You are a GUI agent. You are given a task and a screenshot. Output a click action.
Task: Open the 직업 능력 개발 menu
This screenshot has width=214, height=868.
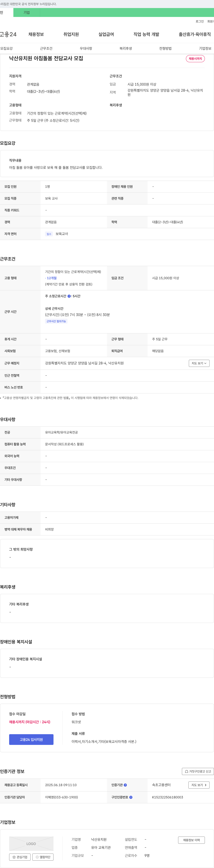pos(146,34)
